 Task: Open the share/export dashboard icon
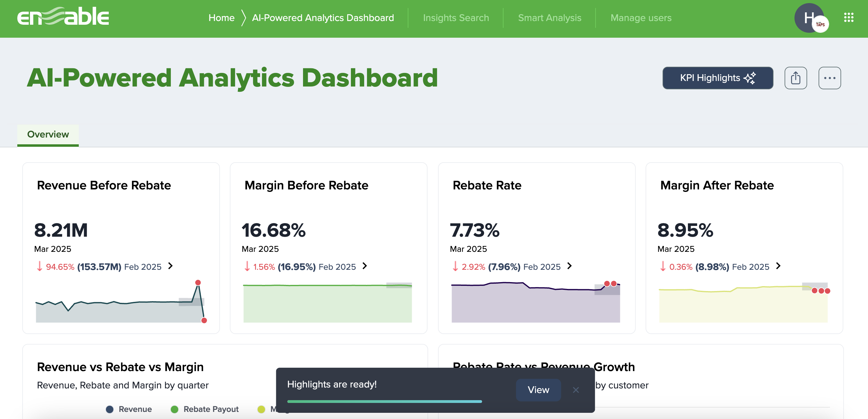pos(795,78)
